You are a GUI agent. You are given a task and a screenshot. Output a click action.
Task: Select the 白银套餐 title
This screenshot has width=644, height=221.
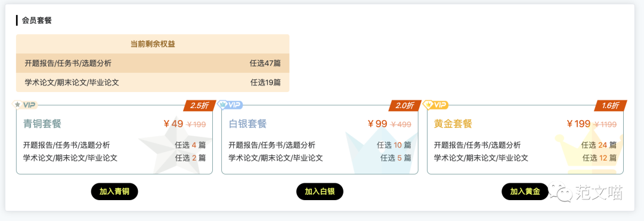coord(247,124)
